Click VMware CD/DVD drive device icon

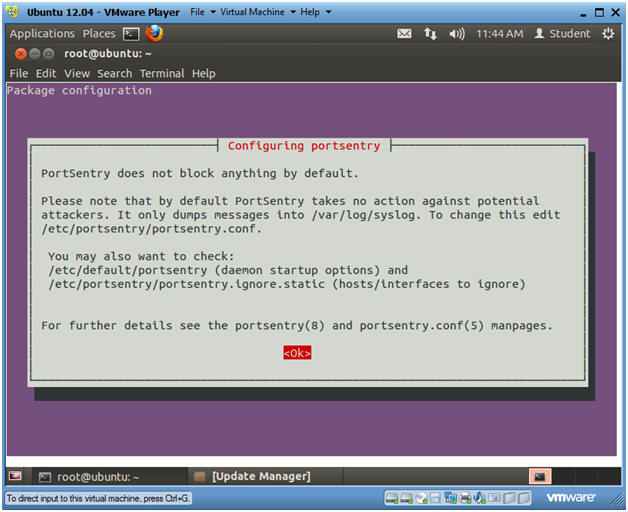click(x=421, y=498)
